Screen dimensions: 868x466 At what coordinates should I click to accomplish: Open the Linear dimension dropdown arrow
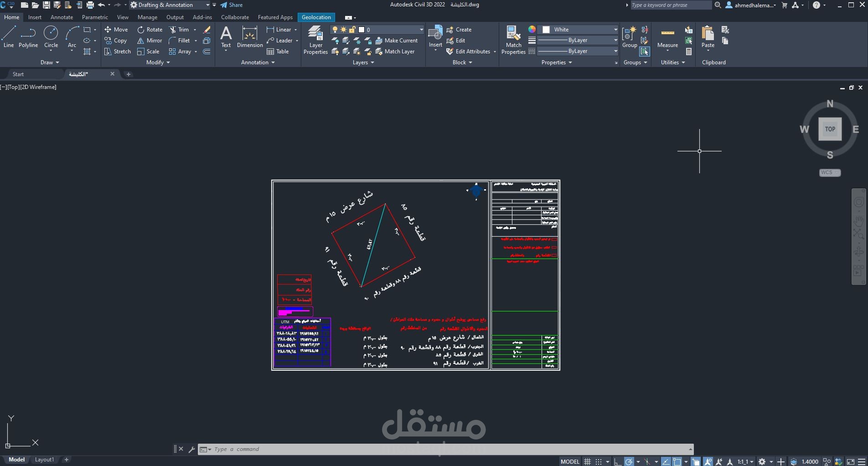tap(295, 29)
